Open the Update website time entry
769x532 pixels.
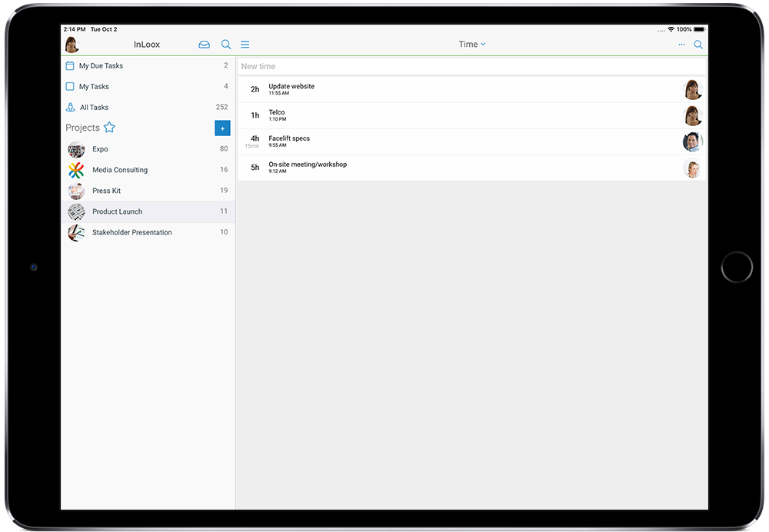click(472, 90)
